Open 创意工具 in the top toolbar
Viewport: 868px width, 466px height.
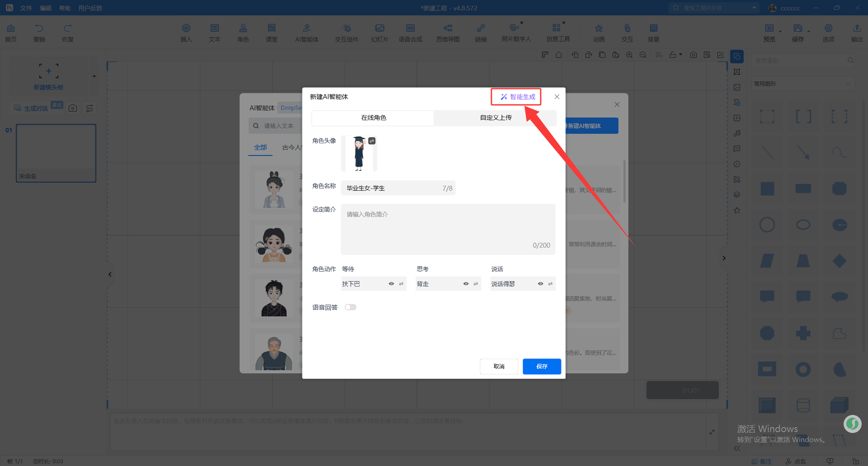[558, 33]
